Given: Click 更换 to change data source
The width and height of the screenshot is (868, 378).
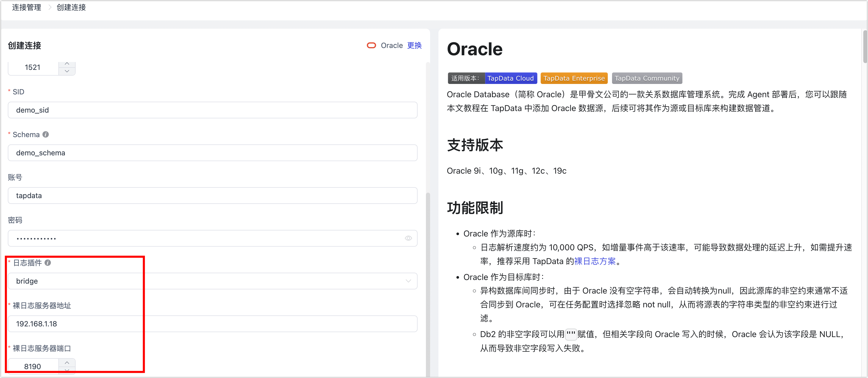Looking at the screenshot, I should coord(414,45).
